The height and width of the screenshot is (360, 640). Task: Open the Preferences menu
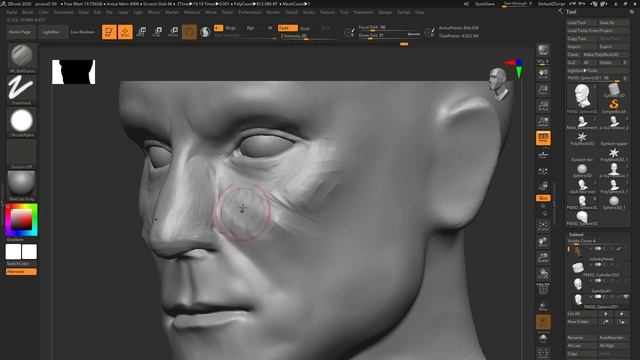(x=250, y=12)
